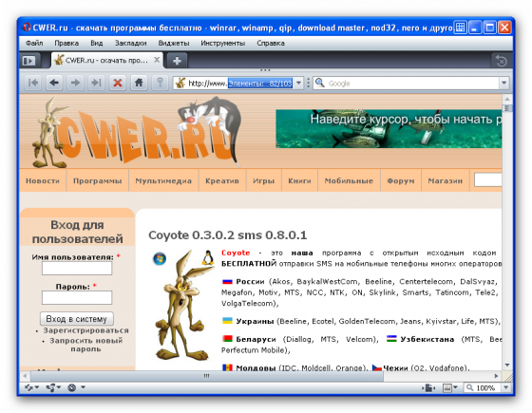Go back one page
Viewport: 532px width, 413px height.
54,83
